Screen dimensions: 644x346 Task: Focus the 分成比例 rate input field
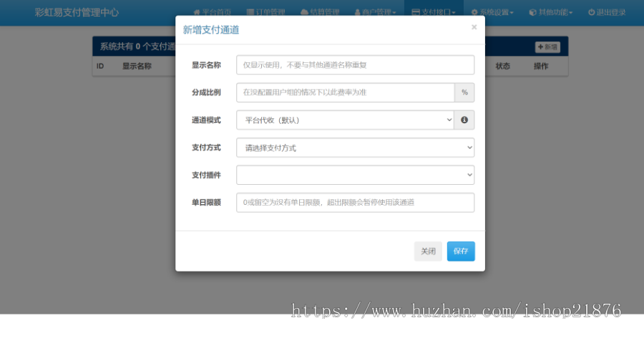346,92
